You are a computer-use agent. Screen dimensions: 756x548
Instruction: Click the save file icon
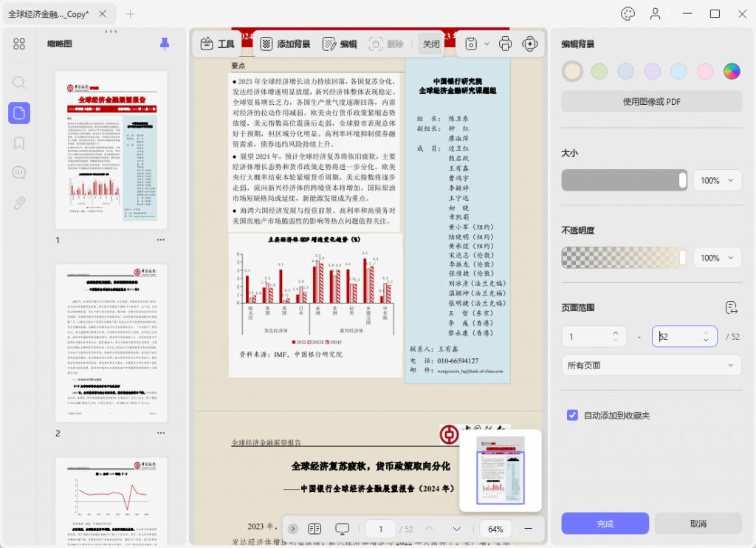pyautogui.click(x=471, y=44)
